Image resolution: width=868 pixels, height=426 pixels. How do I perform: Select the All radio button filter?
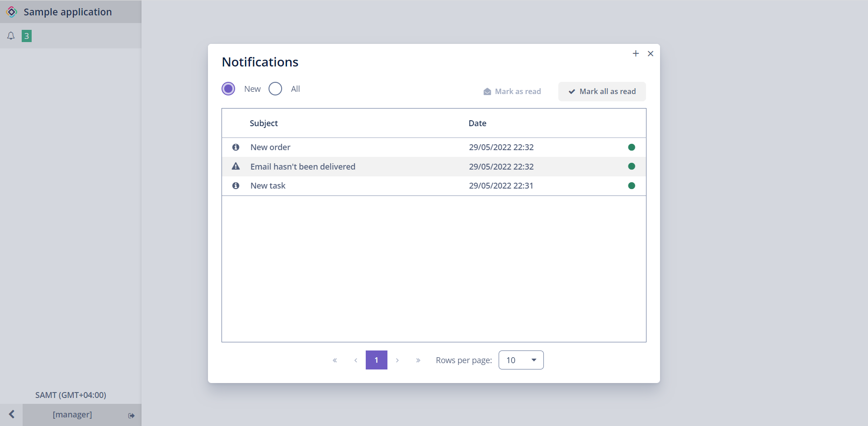pyautogui.click(x=275, y=89)
